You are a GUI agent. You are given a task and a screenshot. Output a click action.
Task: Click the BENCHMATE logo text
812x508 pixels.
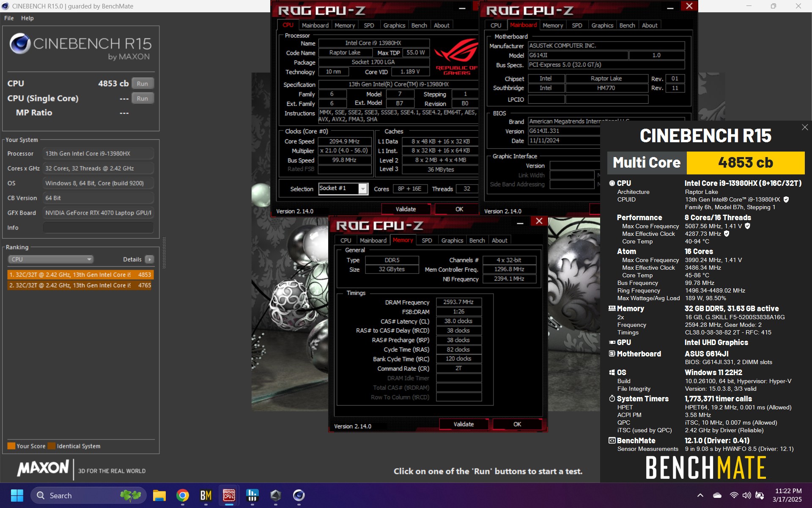[705, 467]
